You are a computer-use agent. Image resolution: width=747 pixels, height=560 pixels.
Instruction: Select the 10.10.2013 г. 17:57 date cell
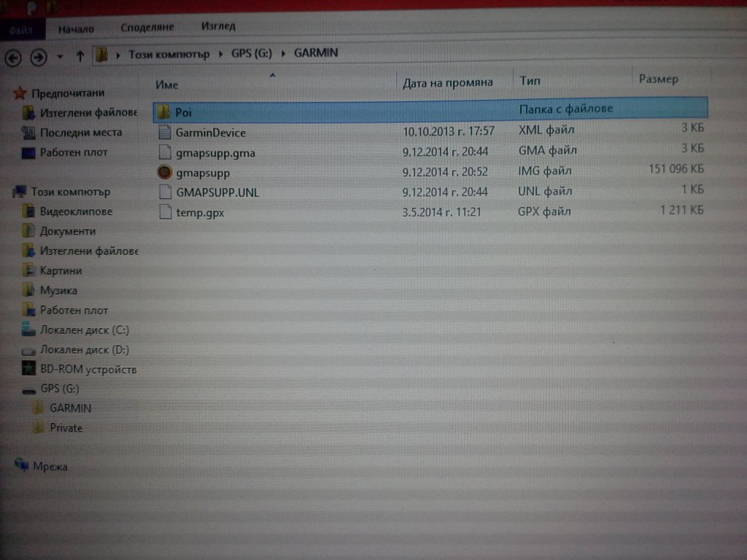click(449, 131)
